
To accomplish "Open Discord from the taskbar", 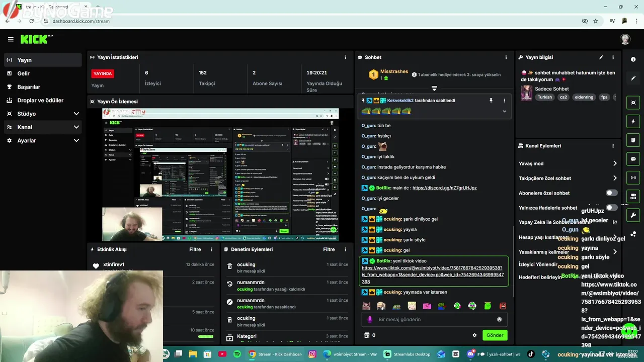I will [471, 354].
